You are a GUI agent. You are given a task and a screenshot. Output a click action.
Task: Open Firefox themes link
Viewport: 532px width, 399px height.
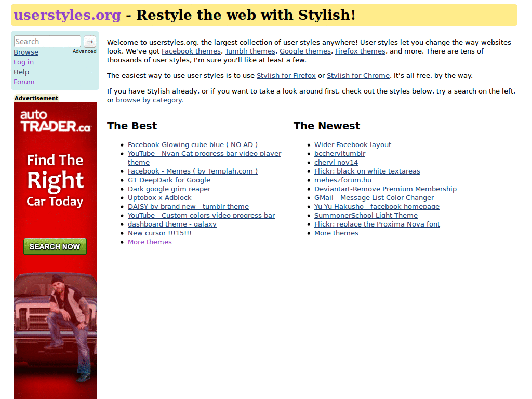click(x=361, y=51)
